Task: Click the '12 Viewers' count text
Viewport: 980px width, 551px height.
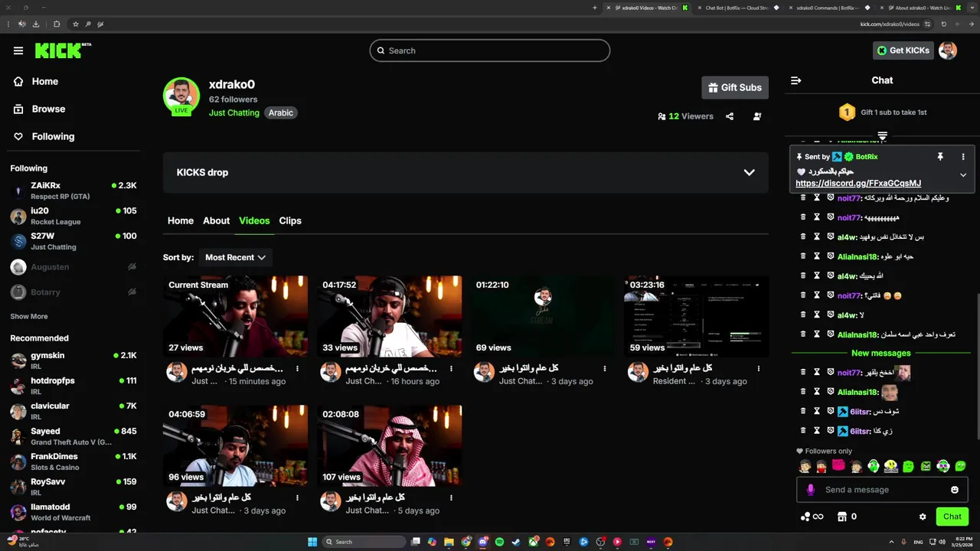Action: tap(691, 116)
